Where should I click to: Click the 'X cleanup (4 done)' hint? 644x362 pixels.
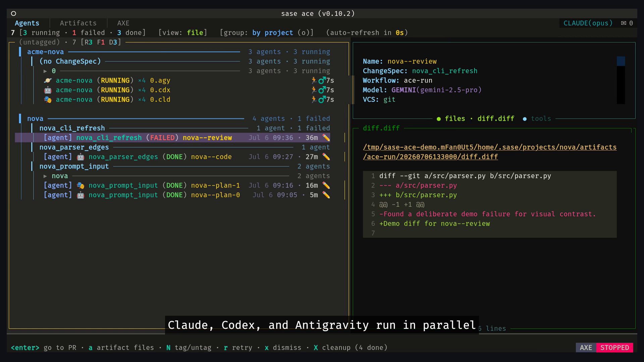[351, 348]
